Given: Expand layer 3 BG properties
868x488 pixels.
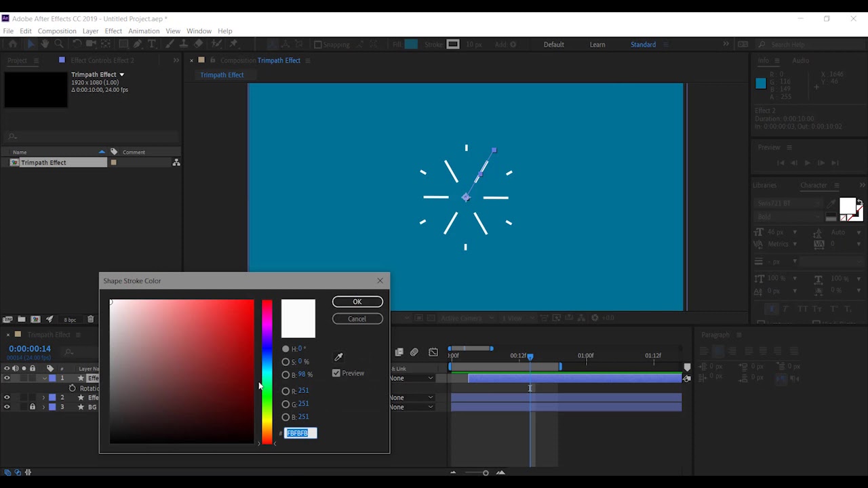Looking at the screenshot, I should pos(44,407).
